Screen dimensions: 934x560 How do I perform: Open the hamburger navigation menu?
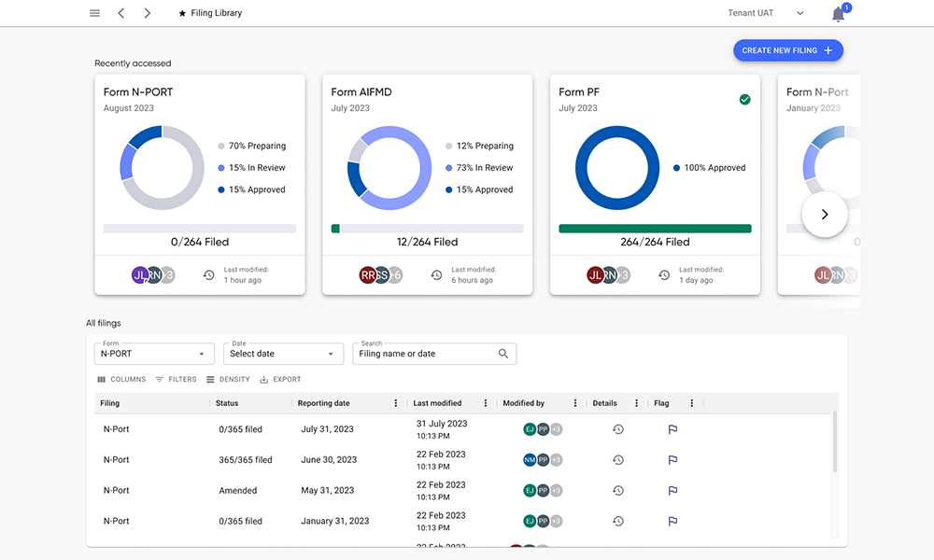click(94, 13)
